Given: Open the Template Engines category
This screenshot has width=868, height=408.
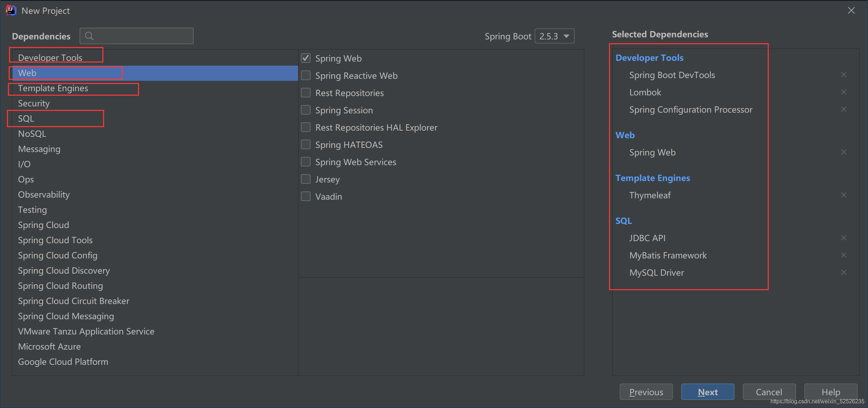Looking at the screenshot, I should [x=155, y=88].
